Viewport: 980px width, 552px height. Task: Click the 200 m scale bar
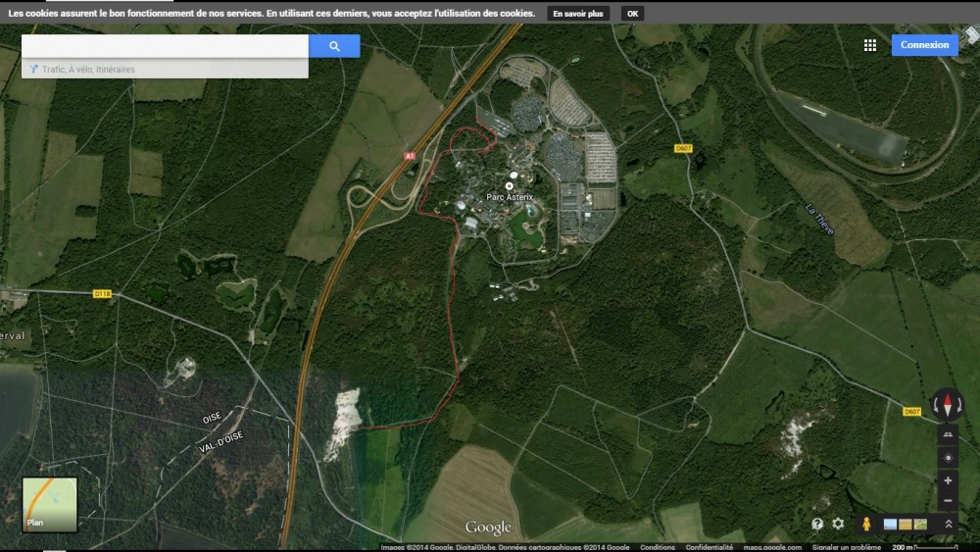[925, 547]
